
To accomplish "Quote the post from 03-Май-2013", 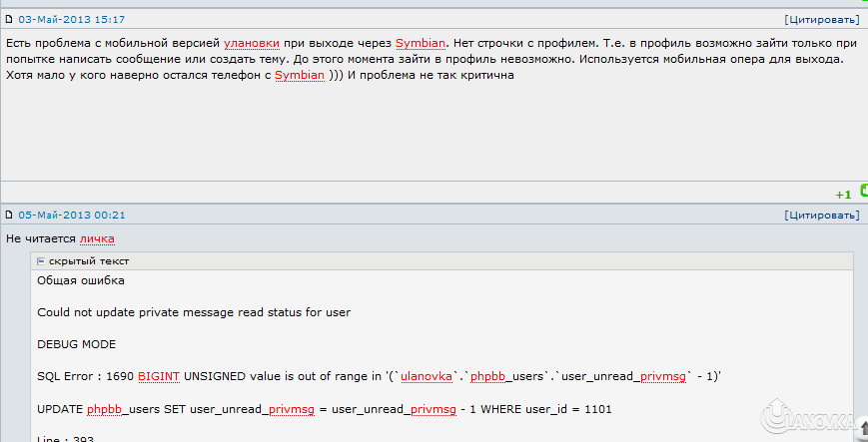I will 822,19.
